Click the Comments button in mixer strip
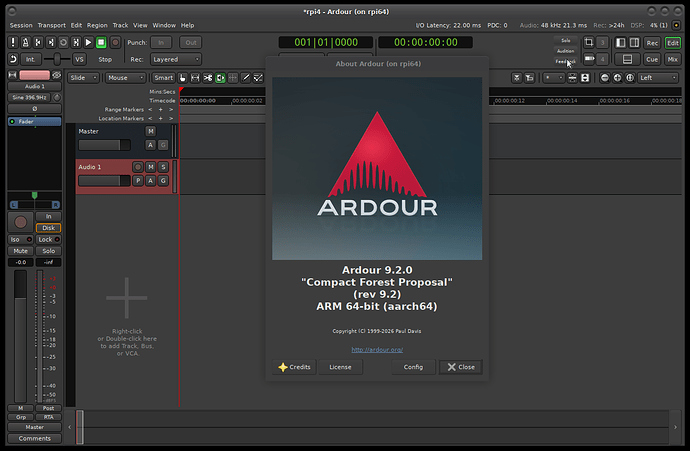 34,438
